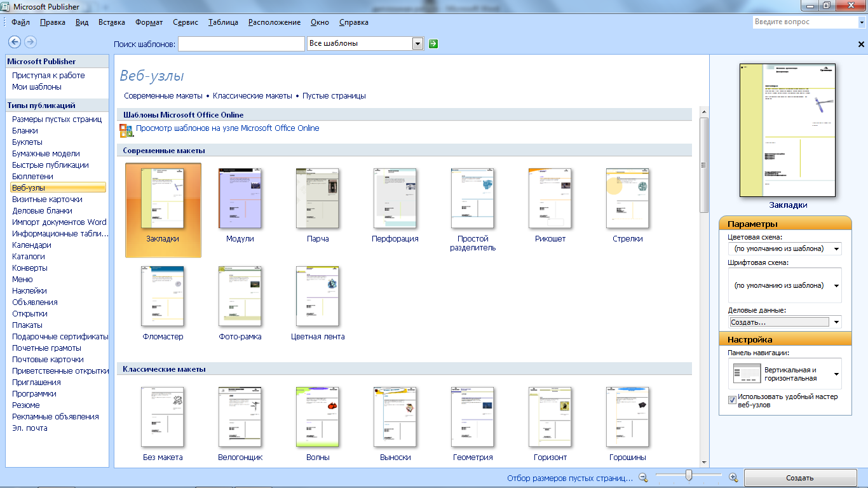This screenshot has width=868, height=488.
Task: Open 'Просмотр шаблонов на узле Microsoft Office Online' link
Action: click(227, 128)
